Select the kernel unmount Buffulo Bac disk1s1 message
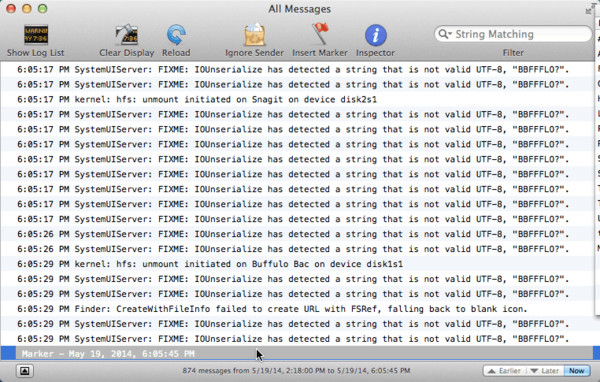The image size is (600, 382). 297,264
